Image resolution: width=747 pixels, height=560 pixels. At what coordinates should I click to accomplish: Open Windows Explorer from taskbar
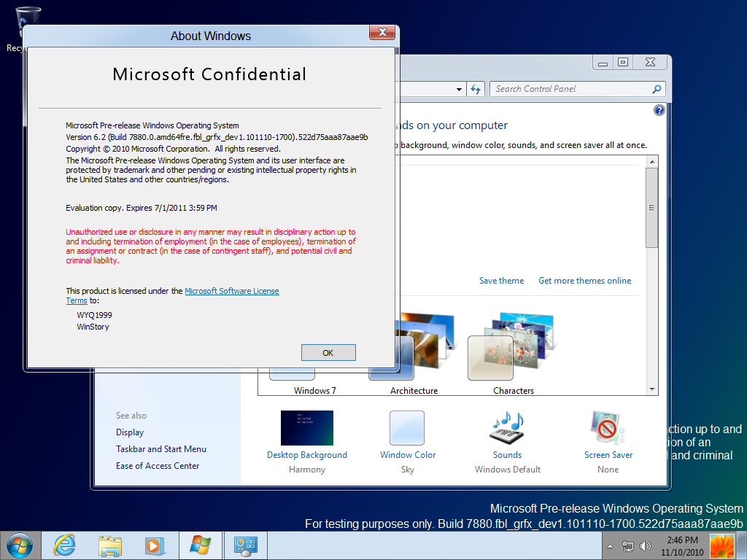[110, 545]
